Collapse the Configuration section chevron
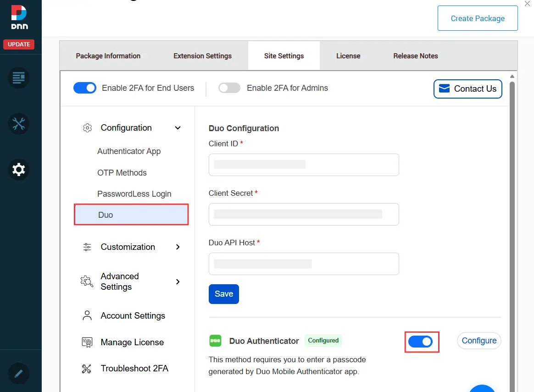534x392 pixels. (x=178, y=128)
